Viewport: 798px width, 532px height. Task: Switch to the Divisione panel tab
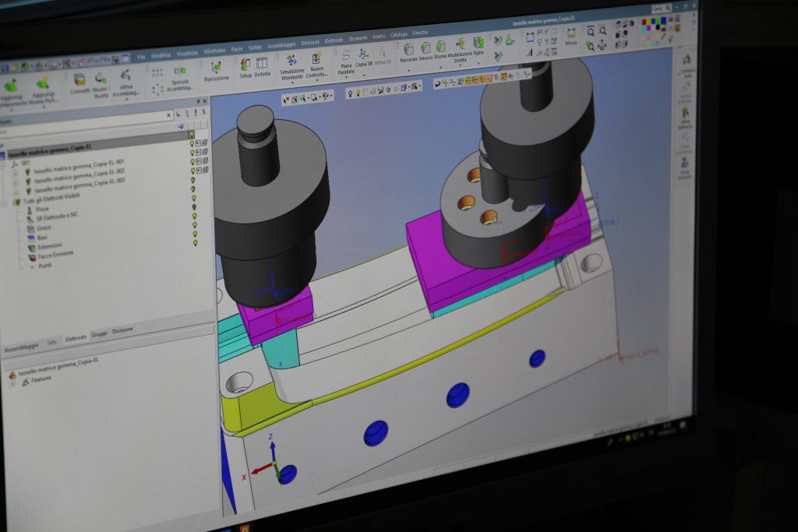pos(122,330)
